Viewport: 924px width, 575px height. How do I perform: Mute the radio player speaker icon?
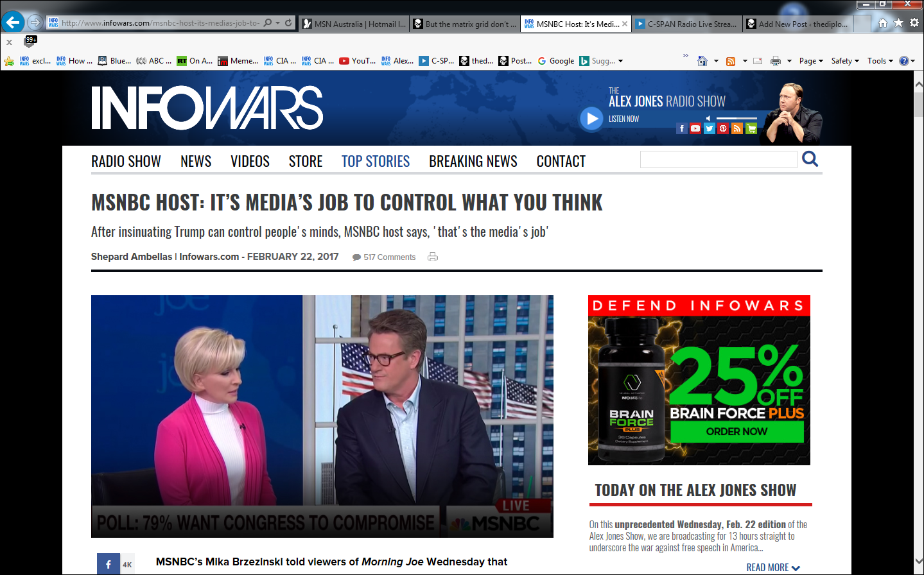708,118
